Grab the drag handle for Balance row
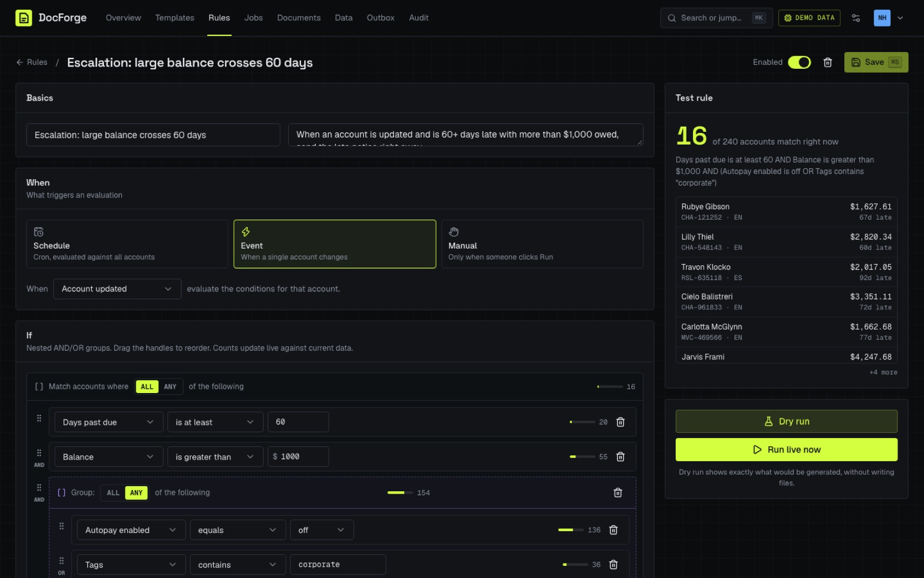The image size is (924, 578). 39,453
